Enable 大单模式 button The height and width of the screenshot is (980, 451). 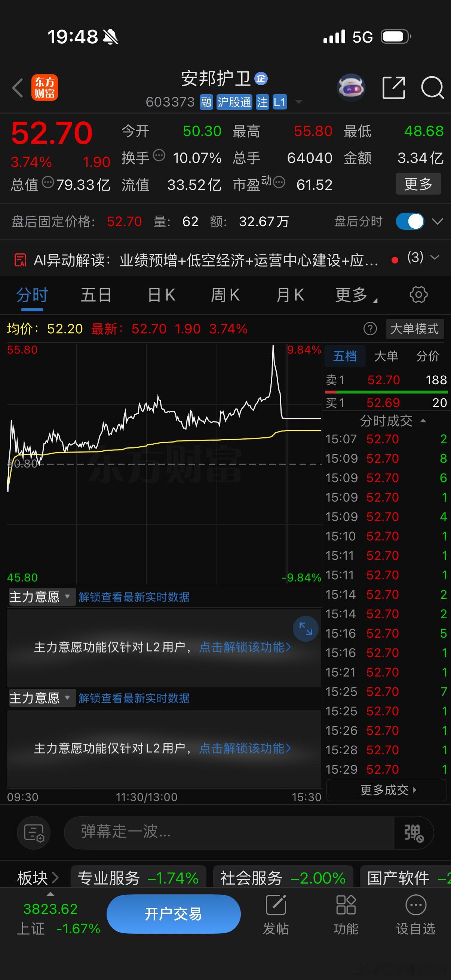[x=414, y=329]
